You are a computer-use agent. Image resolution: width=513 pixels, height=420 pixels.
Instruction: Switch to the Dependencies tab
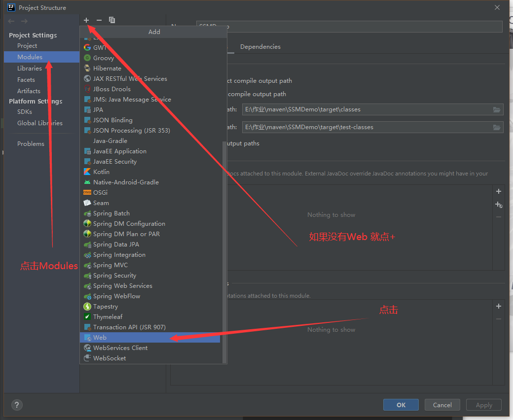coord(260,47)
